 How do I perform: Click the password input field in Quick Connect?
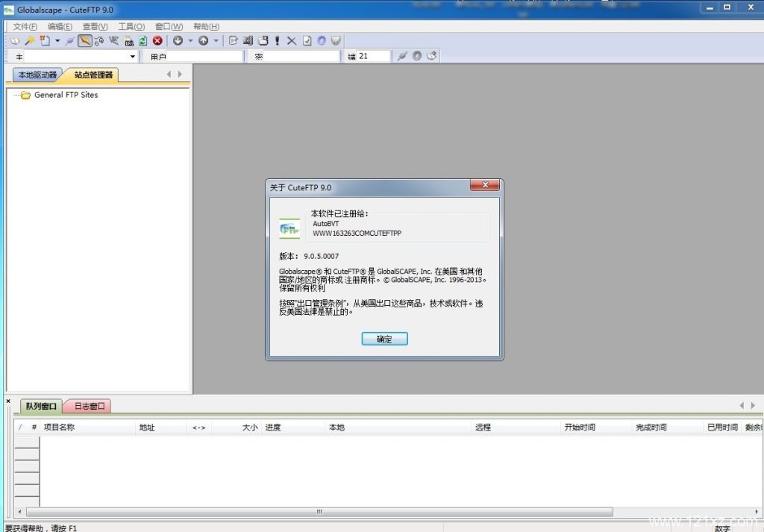pos(302,57)
